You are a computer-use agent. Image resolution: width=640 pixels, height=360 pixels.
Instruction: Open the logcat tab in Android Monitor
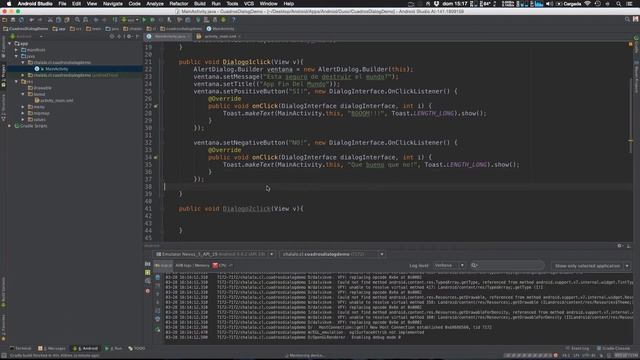[163, 266]
